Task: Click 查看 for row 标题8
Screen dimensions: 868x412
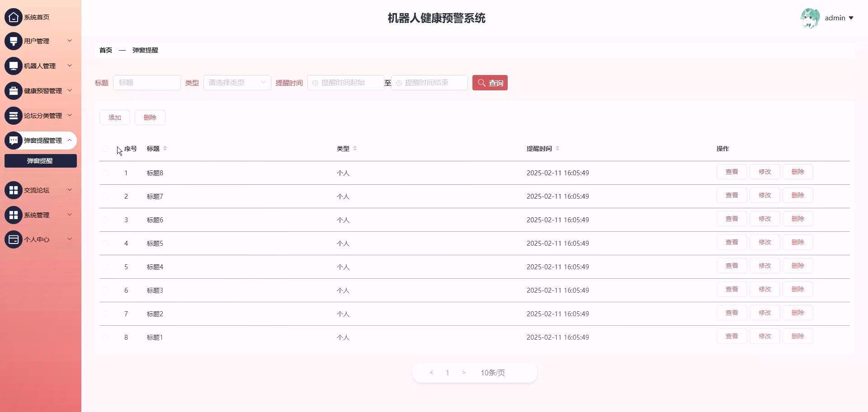Action: pyautogui.click(x=732, y=172)
